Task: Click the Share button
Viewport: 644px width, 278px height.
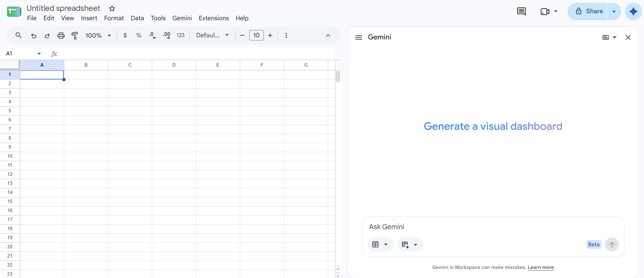Action: 588,12
